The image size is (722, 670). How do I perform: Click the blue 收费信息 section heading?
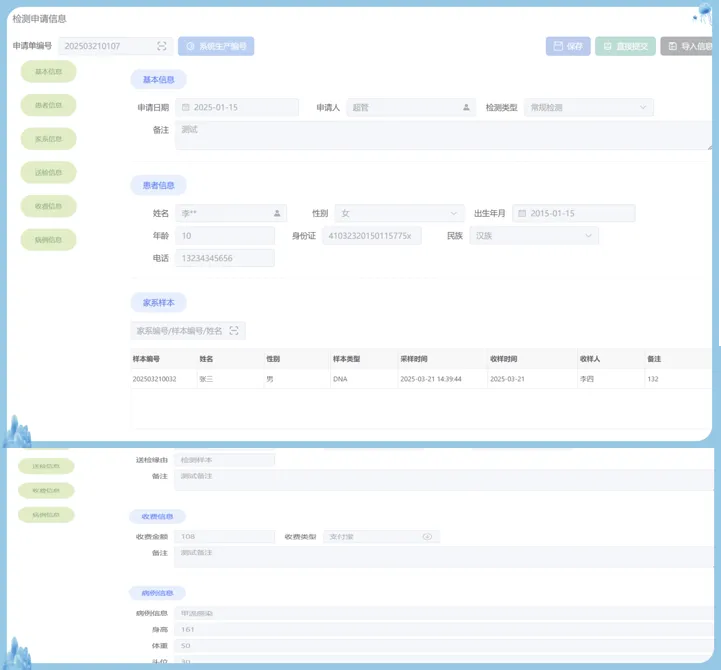pos(157,517)
